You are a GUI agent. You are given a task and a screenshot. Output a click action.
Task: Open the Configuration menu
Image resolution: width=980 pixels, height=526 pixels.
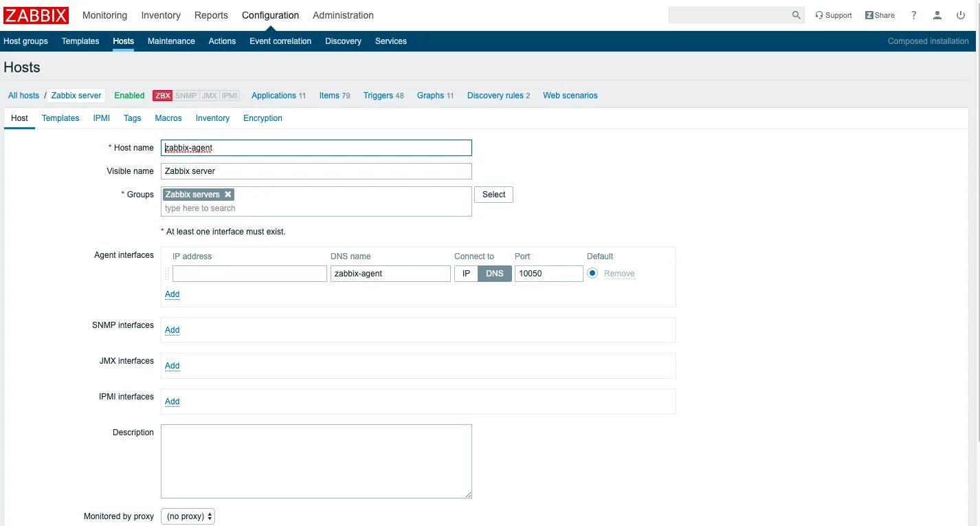click(270, 15)
